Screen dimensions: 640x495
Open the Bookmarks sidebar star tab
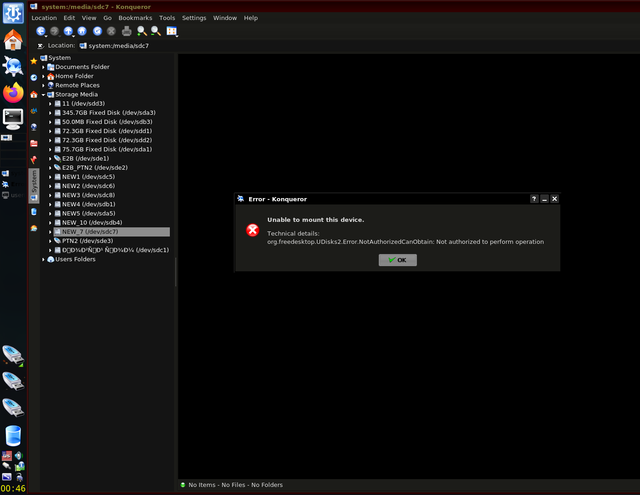pyautogui.click(x=34, y=61)
